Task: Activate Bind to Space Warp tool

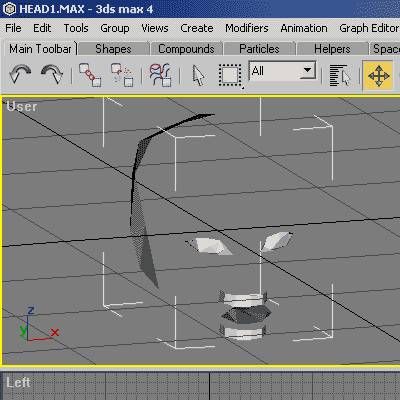Action: point(160,75)
